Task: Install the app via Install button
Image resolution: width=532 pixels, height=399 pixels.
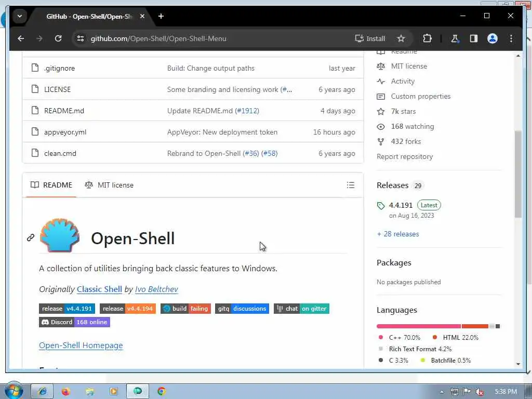Action: [x=370, y=38]
